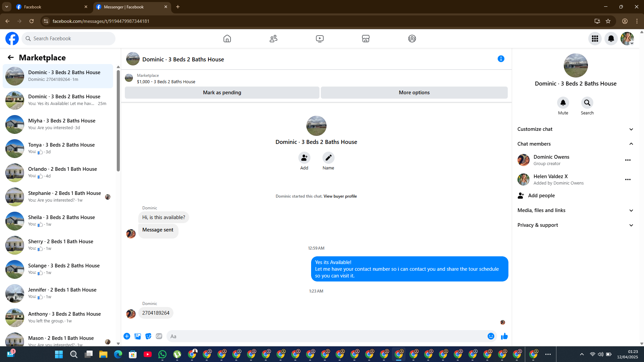Switch to the Facebook browser tab

coord(51,7)
